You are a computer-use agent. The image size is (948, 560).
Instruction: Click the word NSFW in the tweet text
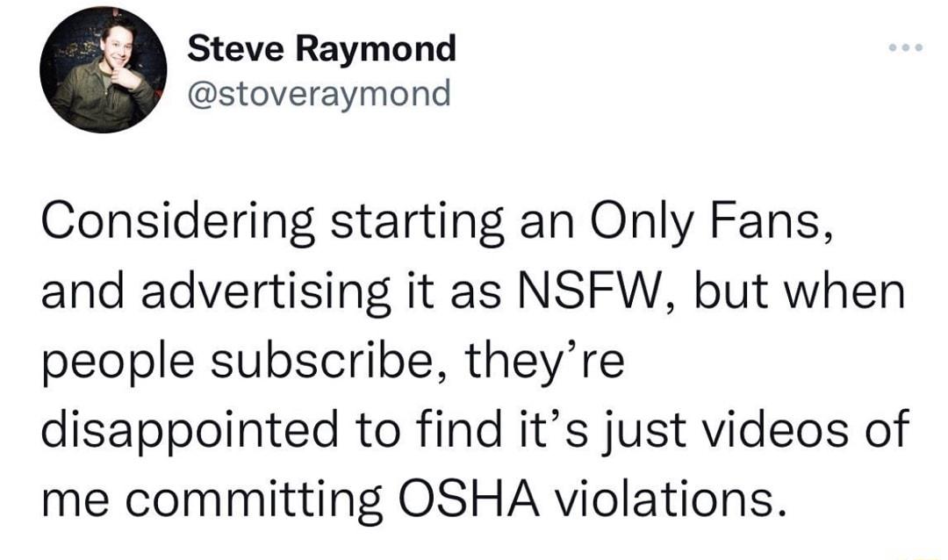click(x=589, y=290)
